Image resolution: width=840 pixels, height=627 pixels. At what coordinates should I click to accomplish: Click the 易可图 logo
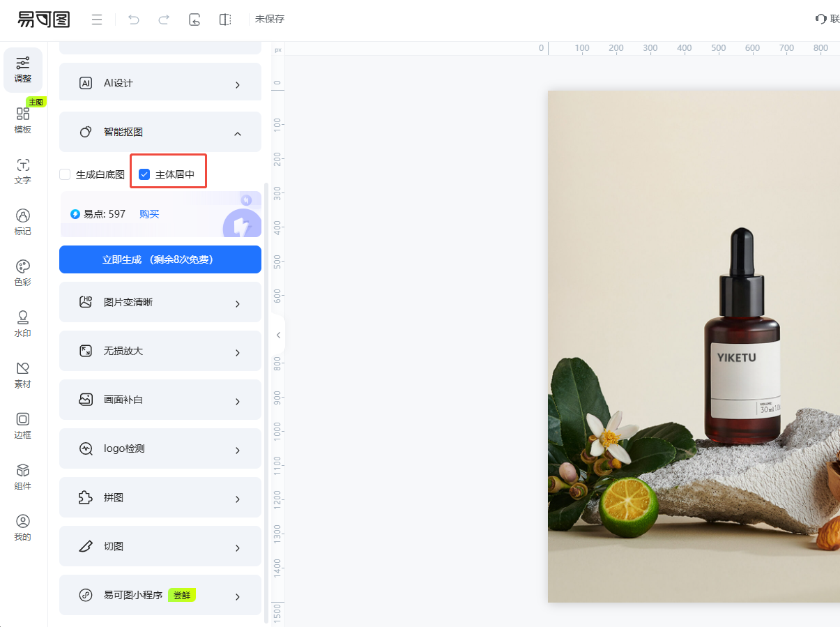coord(44,20)
